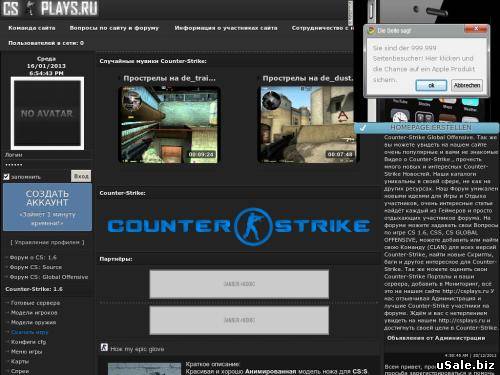The image size is (500, 375).
Task: Click 'ok' in the popup dialog
Action: tap(431, 85)
